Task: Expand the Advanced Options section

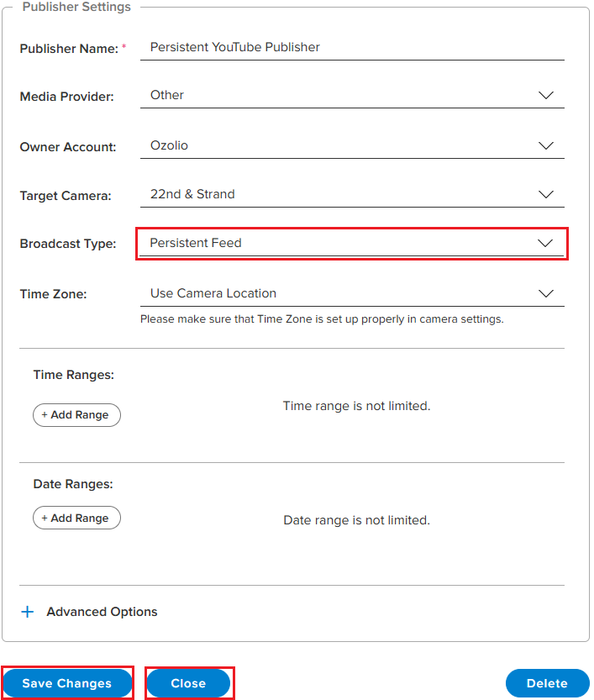Action: [x=88, y=612]
